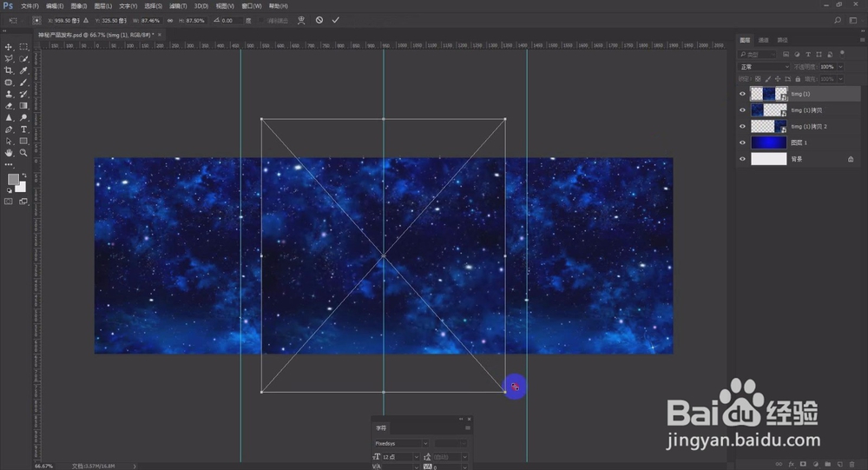Select the Eyedropper tool
Image resolution: width=868 pixels, height=470 pixels.
23,70
